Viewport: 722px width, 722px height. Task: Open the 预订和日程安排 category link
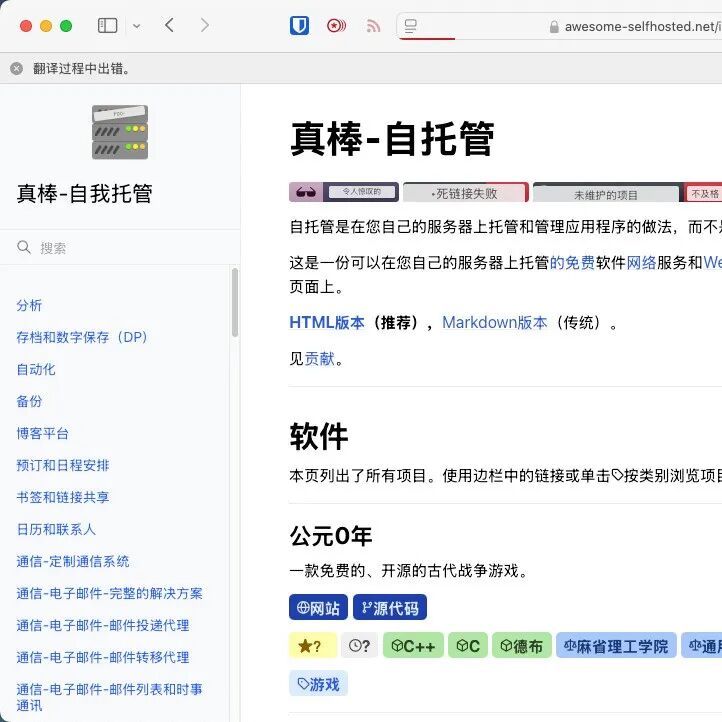point(63,465)
